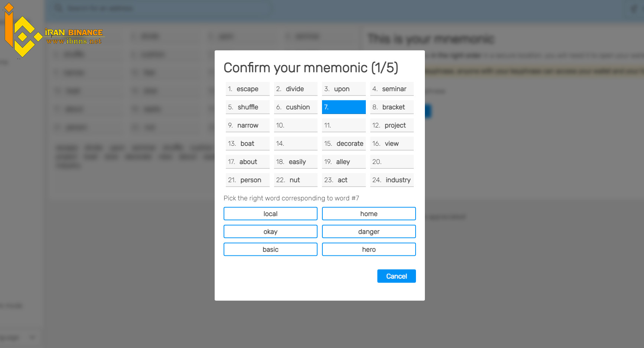Click word slot 6 'cushion'
The width and height of the screenshot is (644, 348).
[296, 107]
